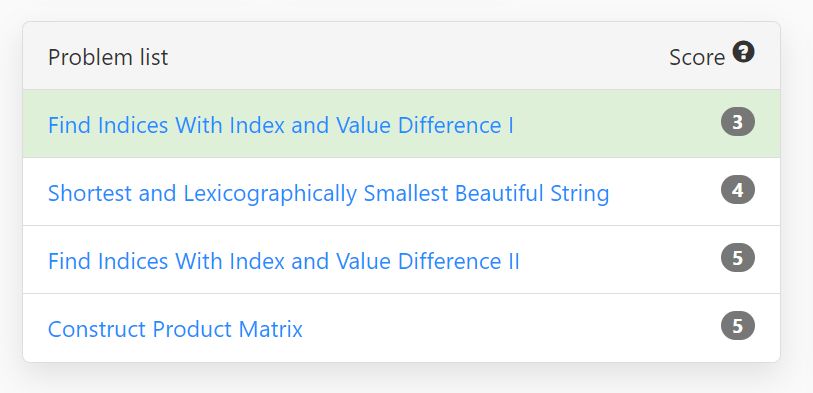
Task: Click the word Matrix in the last problem title
Action: (271, 329)
